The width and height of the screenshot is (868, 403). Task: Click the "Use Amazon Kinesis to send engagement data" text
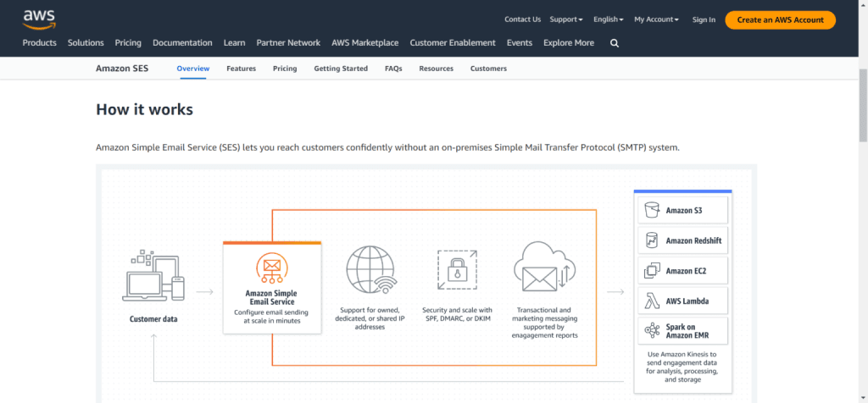682,367
